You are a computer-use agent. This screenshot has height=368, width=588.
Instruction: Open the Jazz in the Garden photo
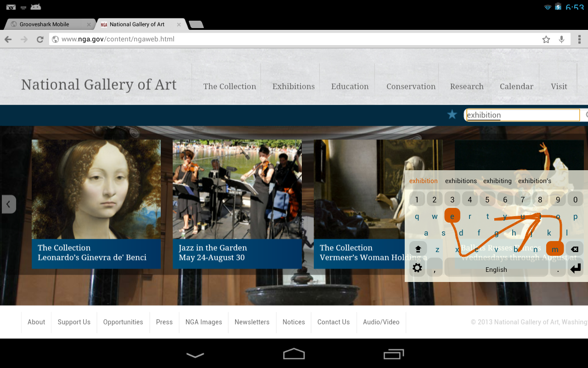[x=237, y=189]
